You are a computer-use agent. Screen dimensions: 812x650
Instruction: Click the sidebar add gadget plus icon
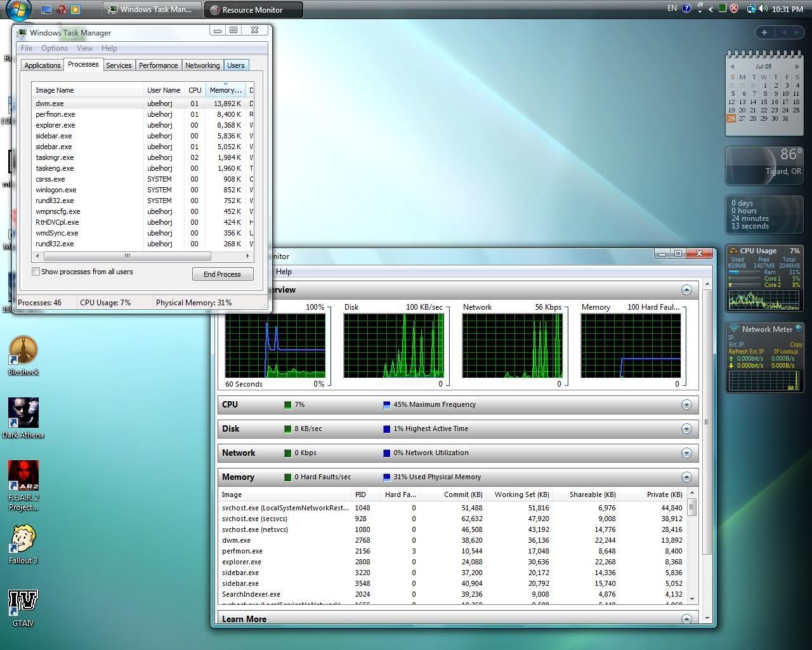764,32
